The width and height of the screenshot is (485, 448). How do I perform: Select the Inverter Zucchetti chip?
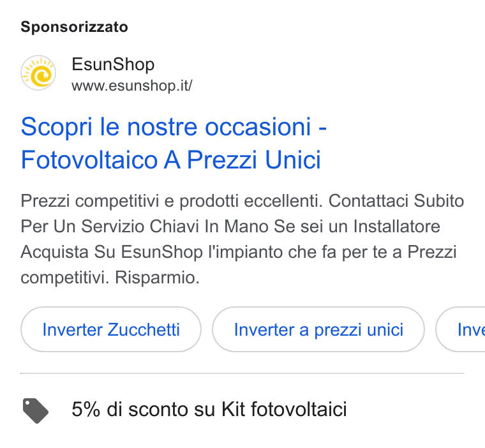[x=111, y=329]
